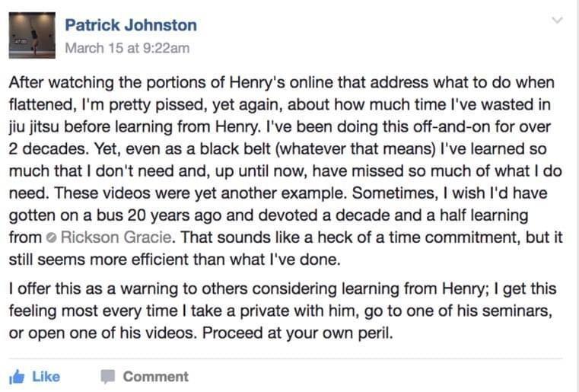The width and height of the screenshot is (579, 392).
Task: Click the Comment speech bubble icon
Action: tap(108, 377)
